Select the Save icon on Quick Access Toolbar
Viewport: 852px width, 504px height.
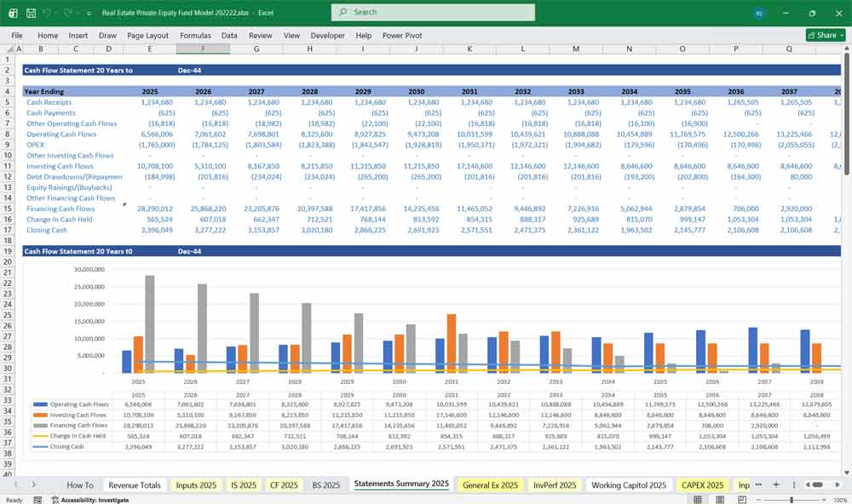[x=30, y=14]
